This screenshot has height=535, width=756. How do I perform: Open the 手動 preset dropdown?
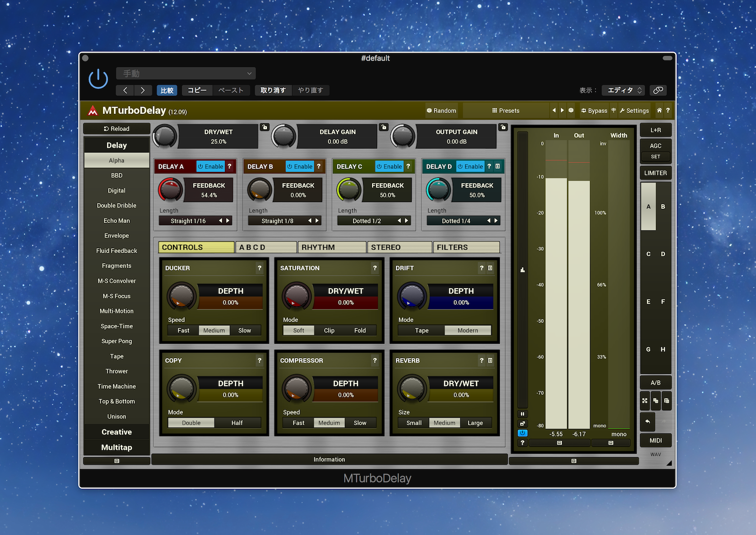point(186,73)
